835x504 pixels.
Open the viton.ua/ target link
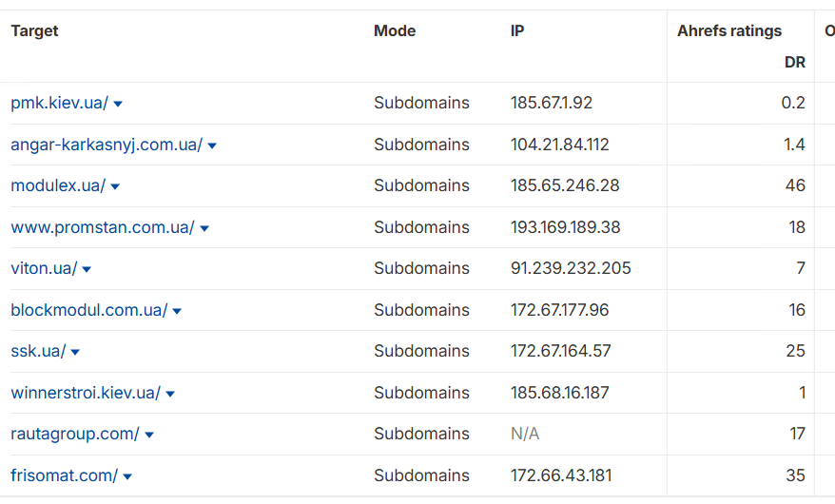click(x=44, y=268)
